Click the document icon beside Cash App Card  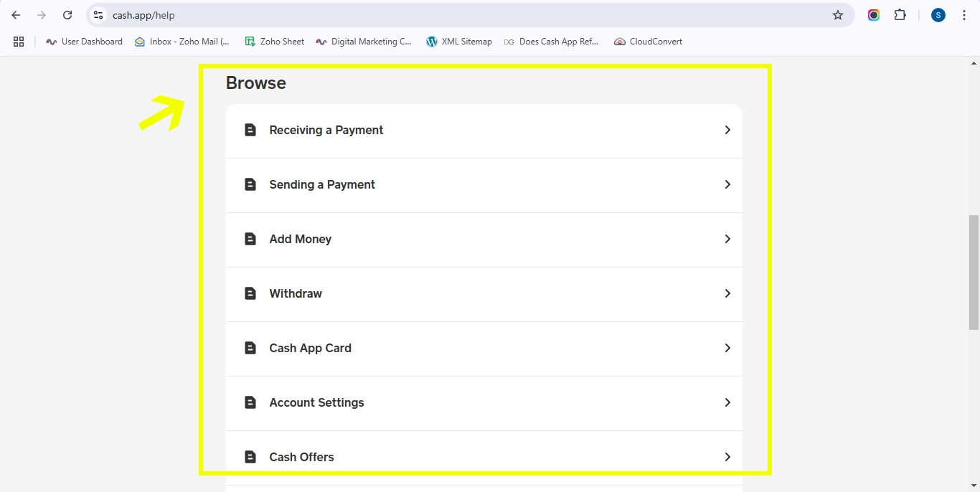(250, 348)
